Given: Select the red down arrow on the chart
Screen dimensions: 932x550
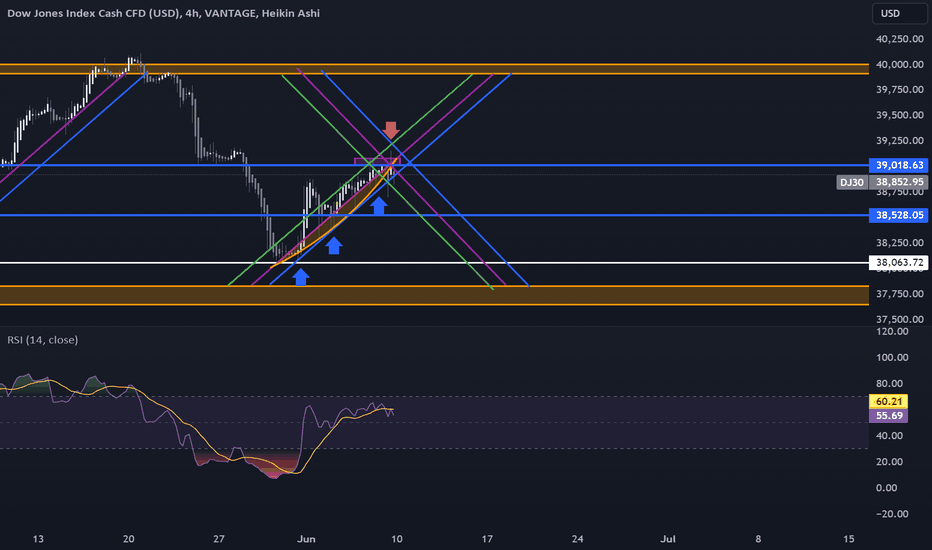Looking at the screenshot, I should pos(391,130).
